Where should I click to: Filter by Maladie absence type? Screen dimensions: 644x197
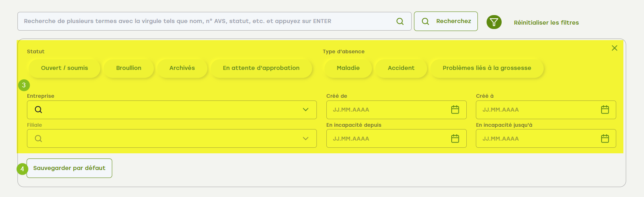pyautogui.click(x=348, y=68)
